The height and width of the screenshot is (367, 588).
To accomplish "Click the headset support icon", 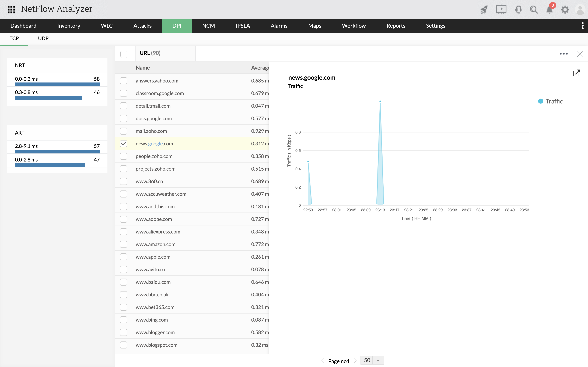I will (519, 9).
